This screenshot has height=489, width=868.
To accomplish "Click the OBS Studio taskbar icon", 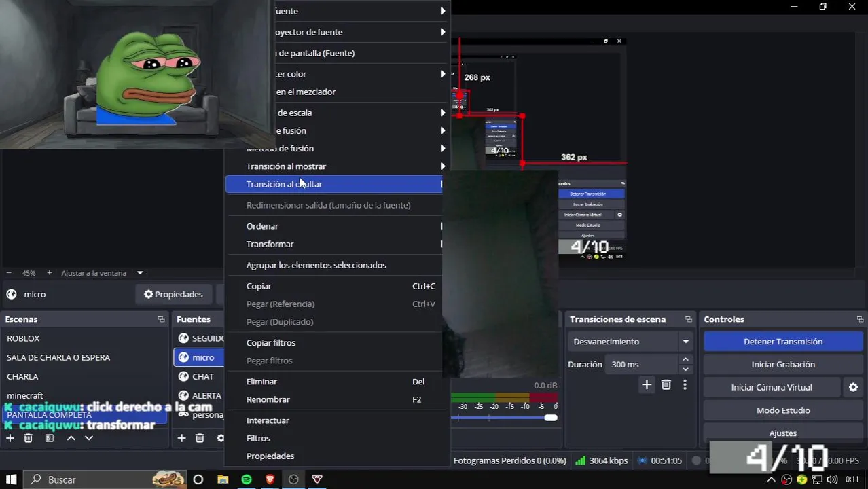I will click(293, 479).
